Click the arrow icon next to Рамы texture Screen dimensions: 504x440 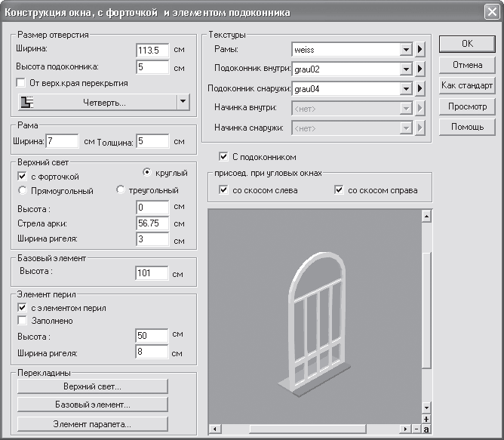point(419,50)
